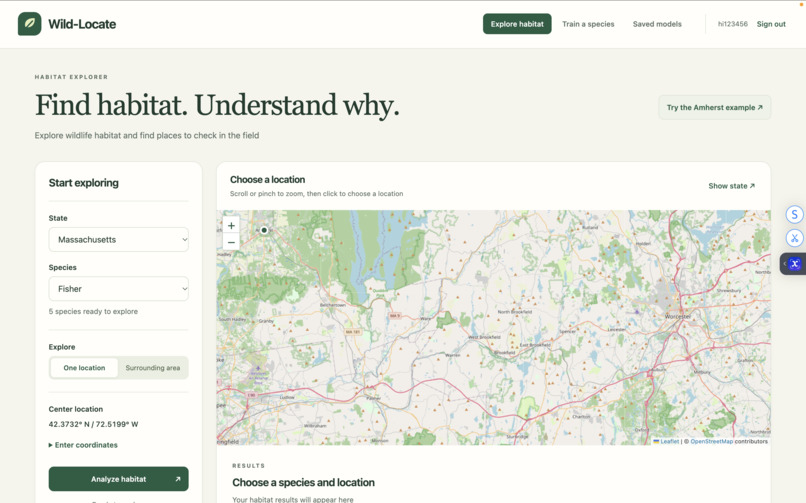Click the Show state link
Viewport: 806px width, 503px height.
tap(731, 186)
